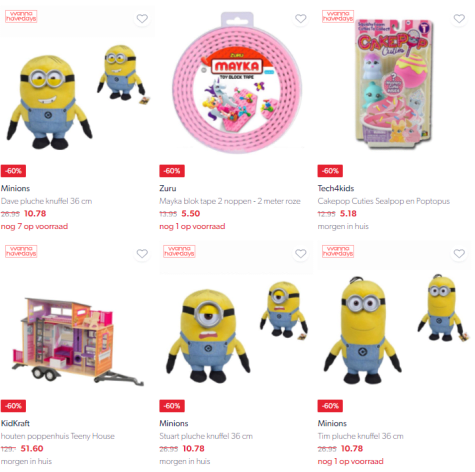View the pink Mayka tape product image
This screenshot has width=475, height=472.
237,83
